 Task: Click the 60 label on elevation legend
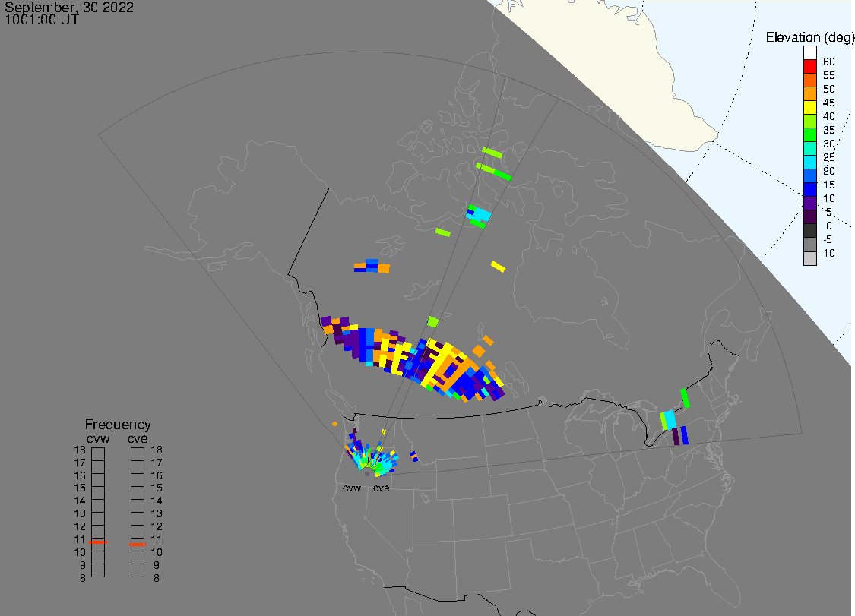point(829,62)
